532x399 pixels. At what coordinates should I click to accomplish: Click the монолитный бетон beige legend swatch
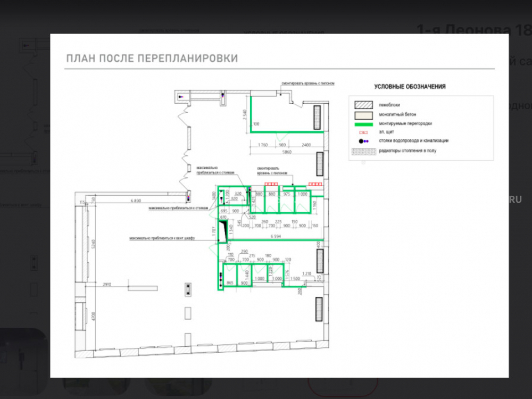coord(363,114)
